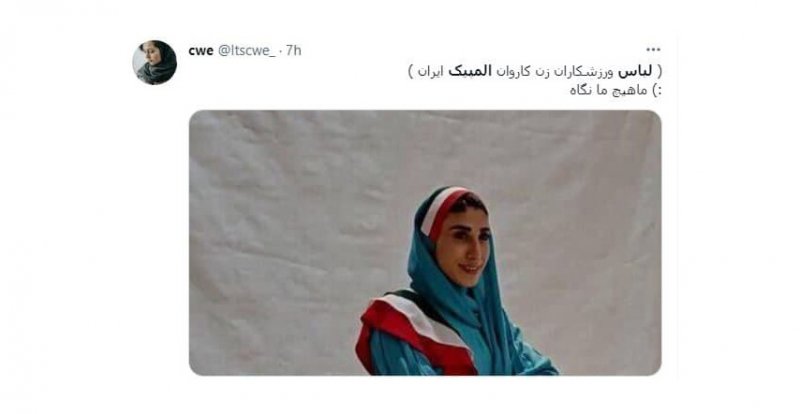Click the smiley characters starting the second line
The width and height of the screenshot is (800, 414).
coord(657,91)
